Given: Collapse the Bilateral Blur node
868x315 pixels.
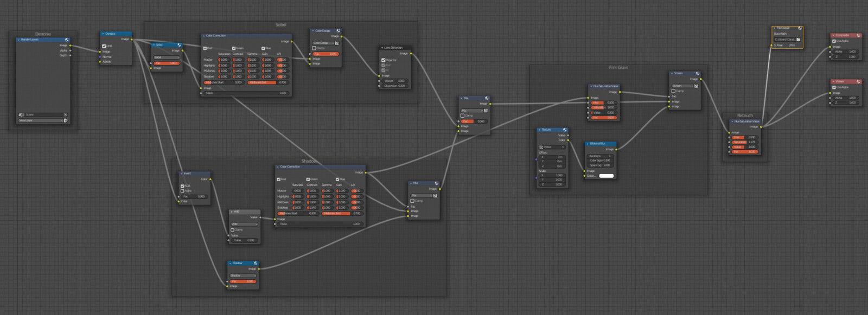Looking at the screenshot, I should (x=588, y=144).
